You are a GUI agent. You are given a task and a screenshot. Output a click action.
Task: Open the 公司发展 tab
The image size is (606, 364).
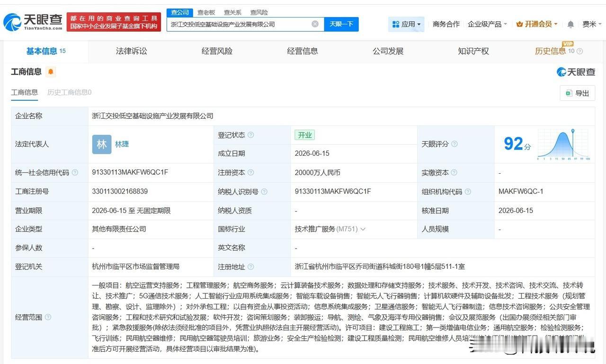388,51
